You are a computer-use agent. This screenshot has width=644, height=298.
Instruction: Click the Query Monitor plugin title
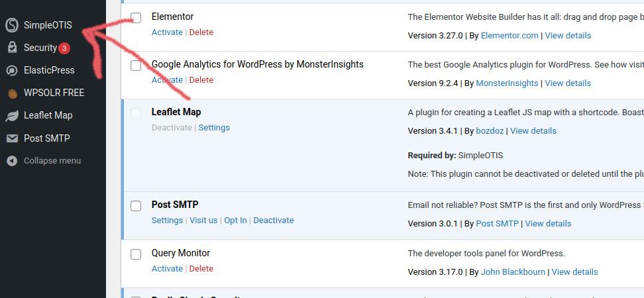181,253
